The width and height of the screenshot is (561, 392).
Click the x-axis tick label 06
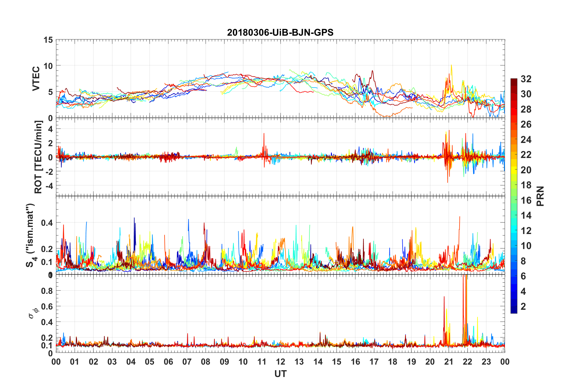pos(168,362)
